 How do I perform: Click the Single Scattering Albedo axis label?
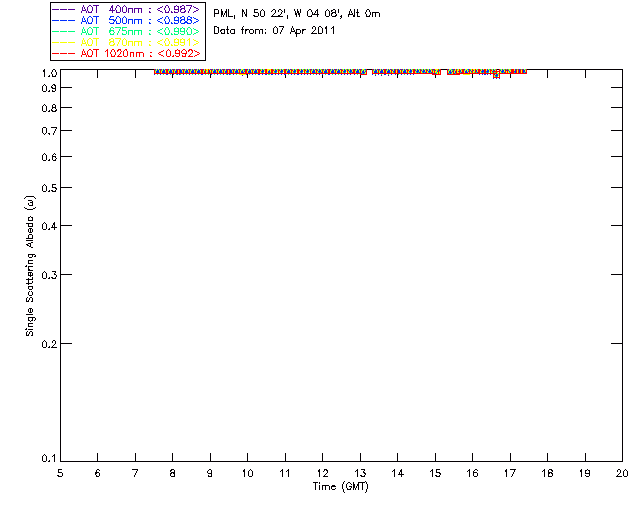(30, 266)
